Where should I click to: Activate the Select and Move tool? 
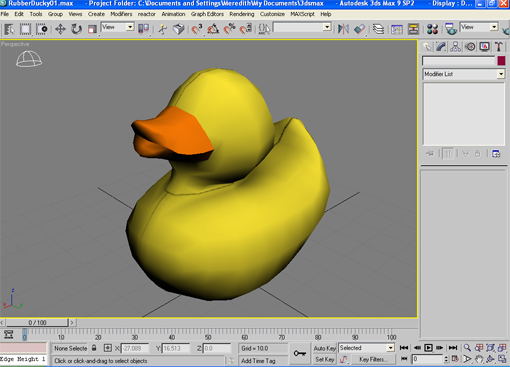[x=60, y=29]
